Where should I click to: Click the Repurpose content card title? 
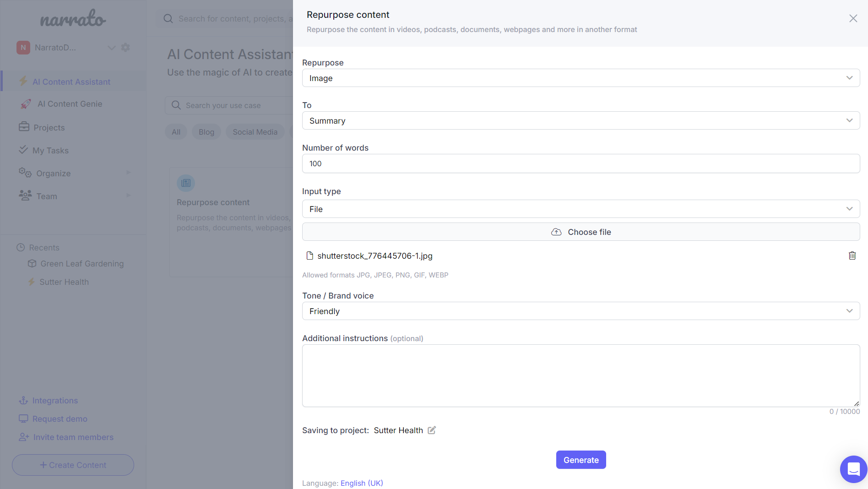[x=213, y=202]
